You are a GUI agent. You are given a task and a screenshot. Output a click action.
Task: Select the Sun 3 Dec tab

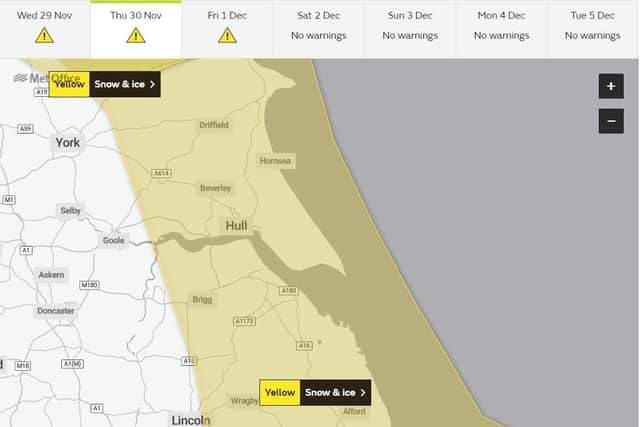point(410,29)
